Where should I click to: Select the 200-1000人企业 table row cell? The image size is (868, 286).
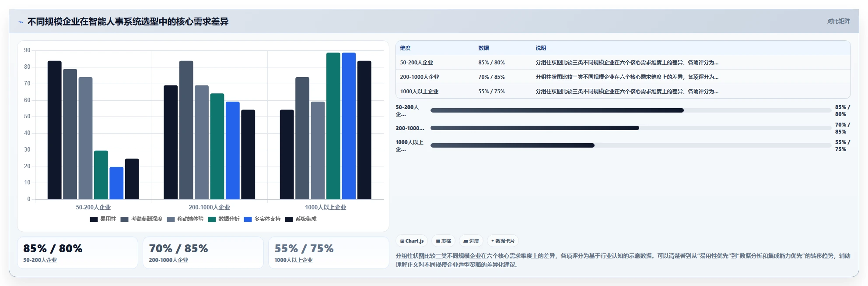[x=420, y=77]
